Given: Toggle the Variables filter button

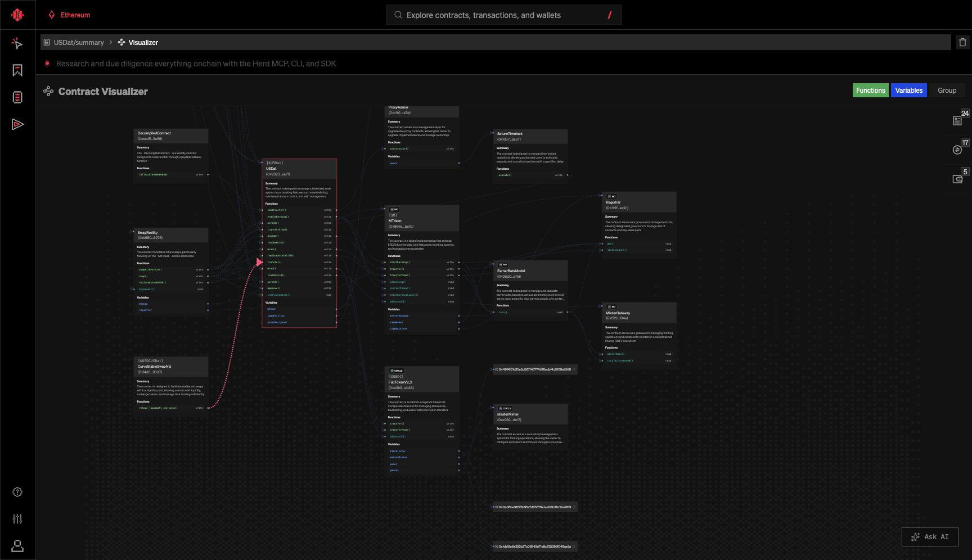Looking at the screenshot, I should click(x=908, y=91).
